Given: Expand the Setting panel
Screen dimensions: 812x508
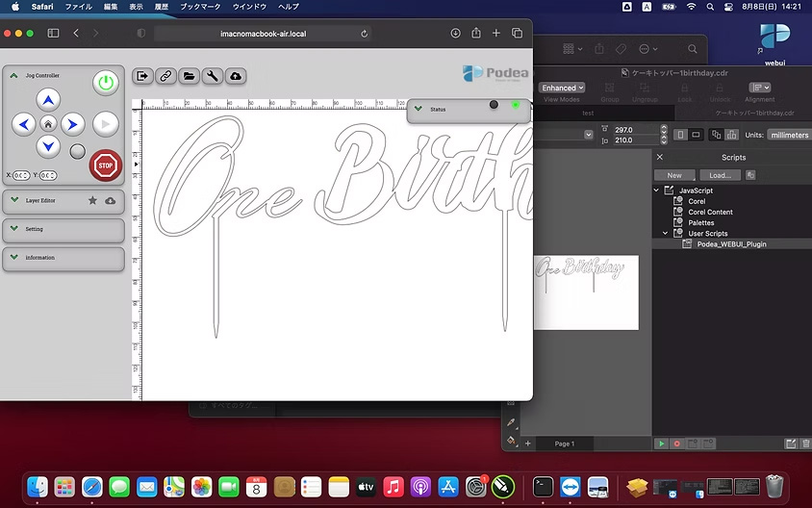Looking at the screenshot, I should (x=14, y=228).
